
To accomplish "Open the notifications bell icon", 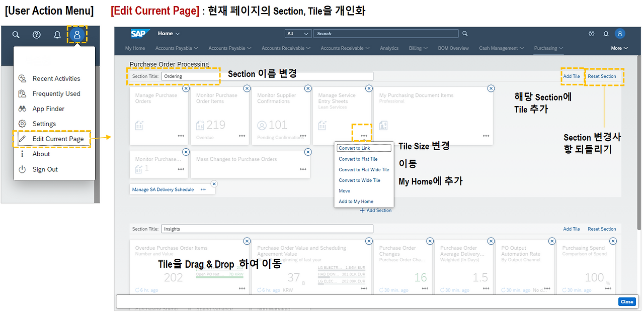I will [x=57, y=35].
